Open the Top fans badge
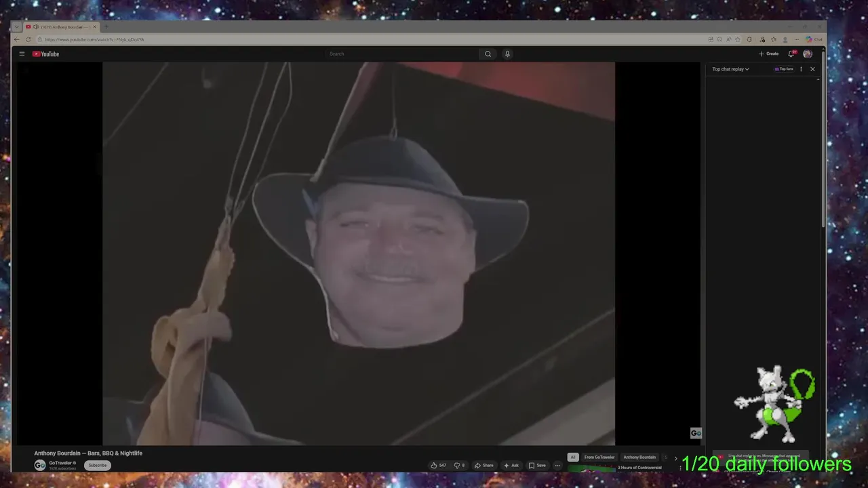 point(784,69)
